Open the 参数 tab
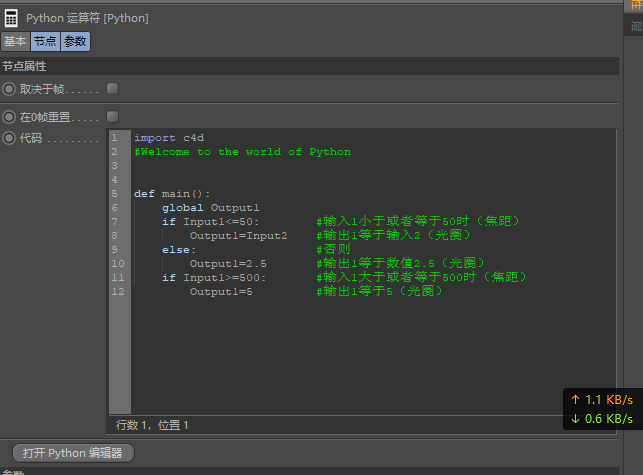Viewport: 643px width, 475px height. tap(75, 41)
